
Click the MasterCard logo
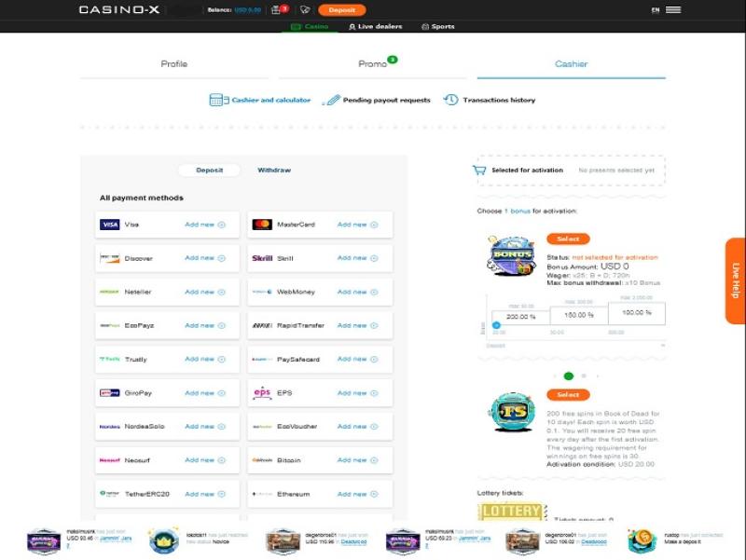(x=262, y=225)
